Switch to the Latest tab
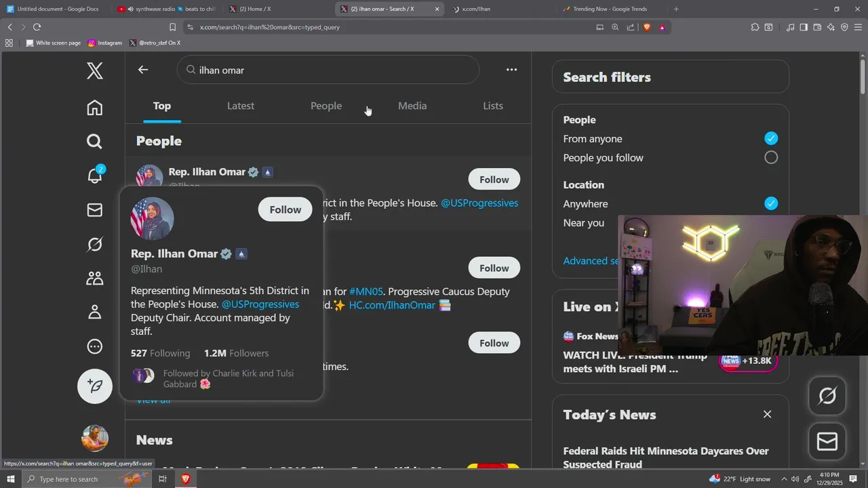The image size is (868, 488). pyautogui.click(x=241, y=106)
